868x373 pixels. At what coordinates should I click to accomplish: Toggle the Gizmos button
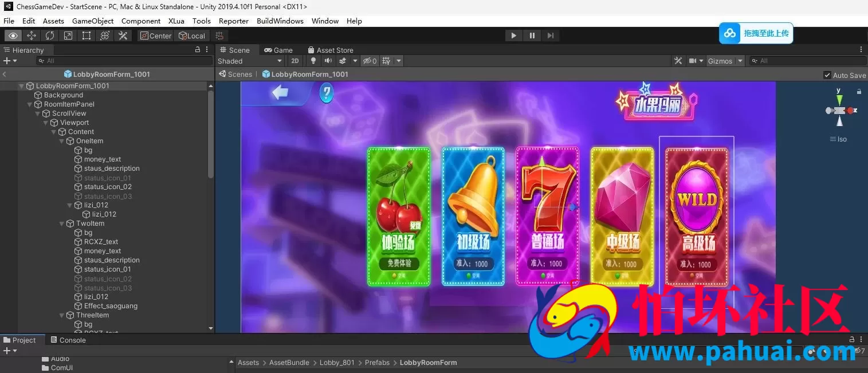point(720,61)
